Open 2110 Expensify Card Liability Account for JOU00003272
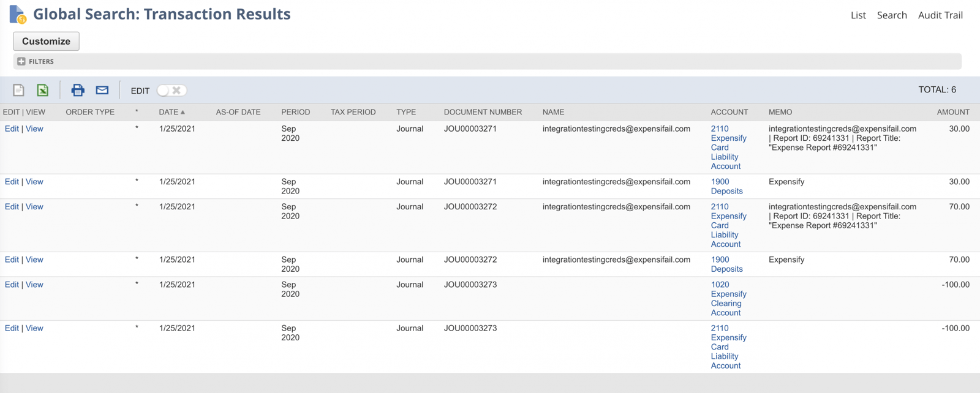This screenshot has height=393, width=980. point(728,225)
